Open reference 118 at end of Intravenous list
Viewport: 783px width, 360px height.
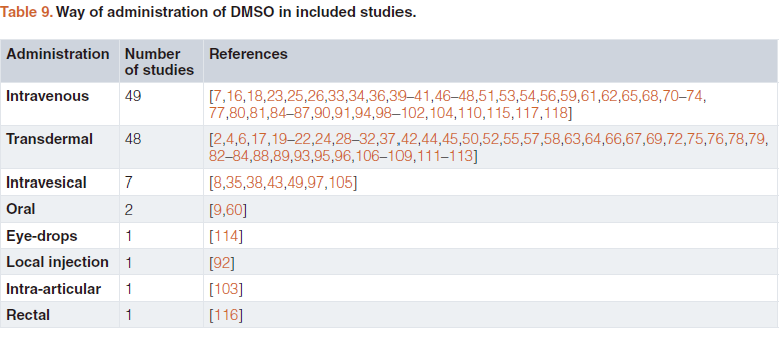tap(555, 113)
